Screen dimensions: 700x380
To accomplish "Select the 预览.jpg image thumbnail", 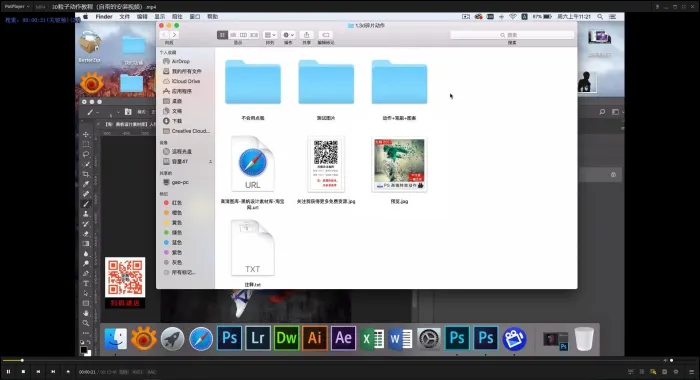I will click(x=399, y=164).
